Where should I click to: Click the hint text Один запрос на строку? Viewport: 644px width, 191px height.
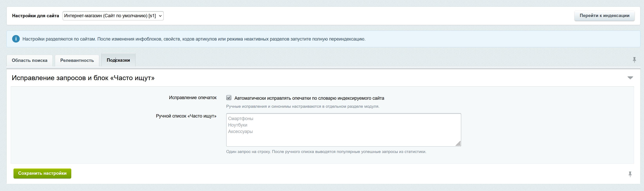(326, 152)
